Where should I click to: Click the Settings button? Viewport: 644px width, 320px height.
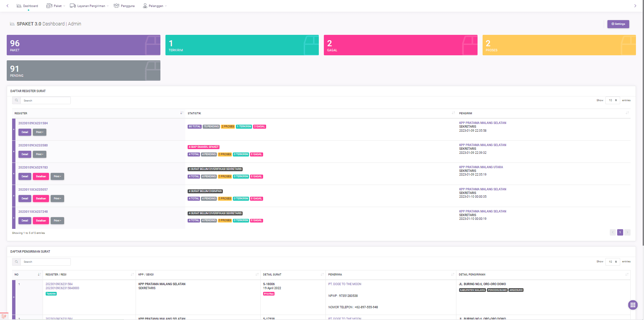tap(618, 24)
